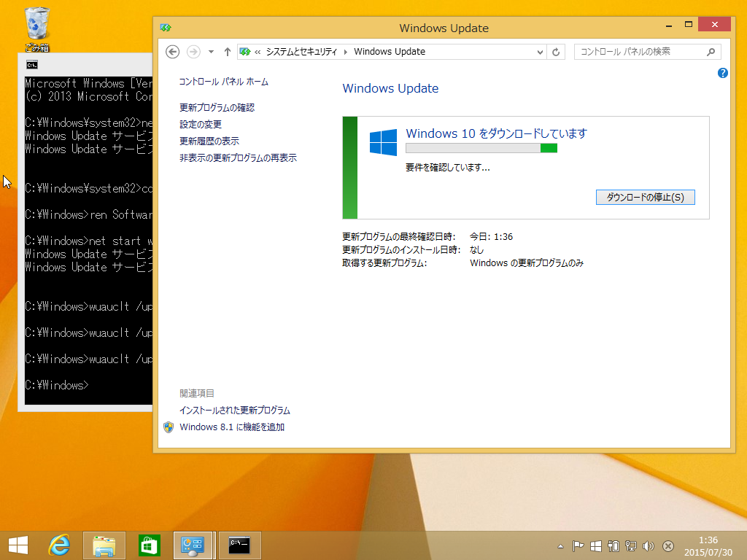
Task: Click the 今日: 1:36 value
Action: pos(491,237)
